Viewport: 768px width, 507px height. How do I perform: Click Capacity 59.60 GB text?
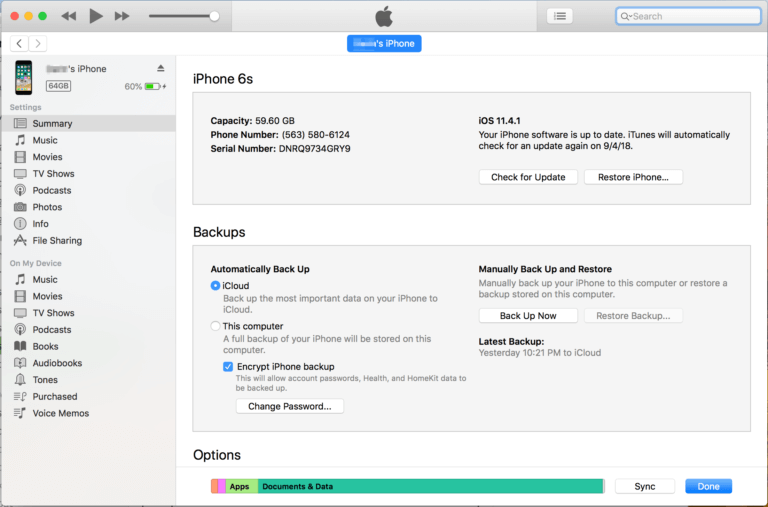tap(252, 121)
